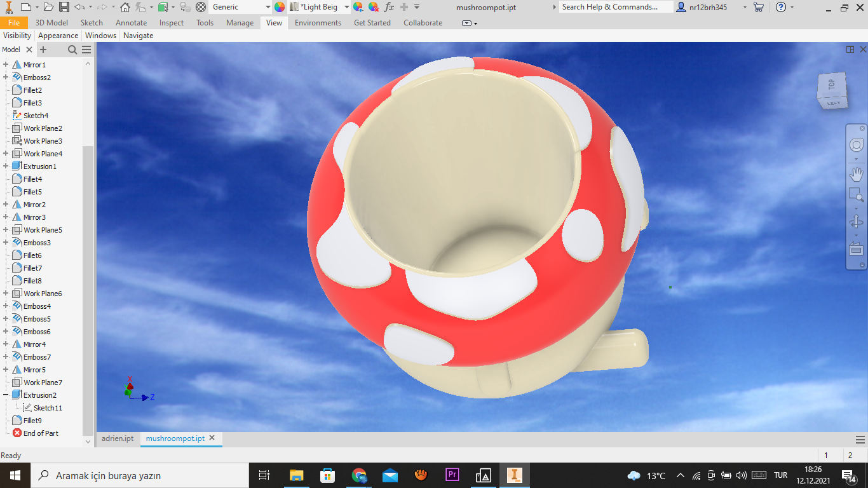Viewport: 868px width, 488px height.
Task: Click the Navigate panel button
Action: pos(139,36)
